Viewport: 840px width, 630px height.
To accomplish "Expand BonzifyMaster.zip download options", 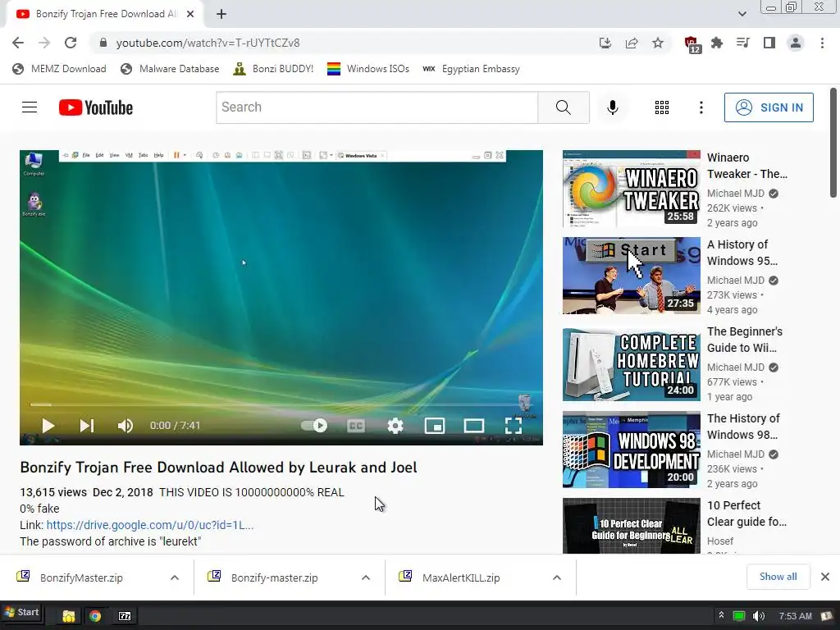I will point(175,577).
